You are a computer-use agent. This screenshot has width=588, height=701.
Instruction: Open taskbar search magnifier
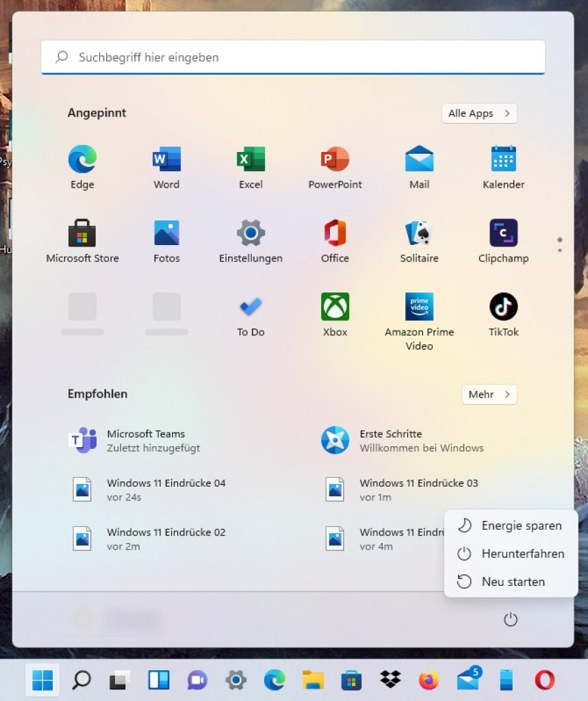(x=81, y=680)
